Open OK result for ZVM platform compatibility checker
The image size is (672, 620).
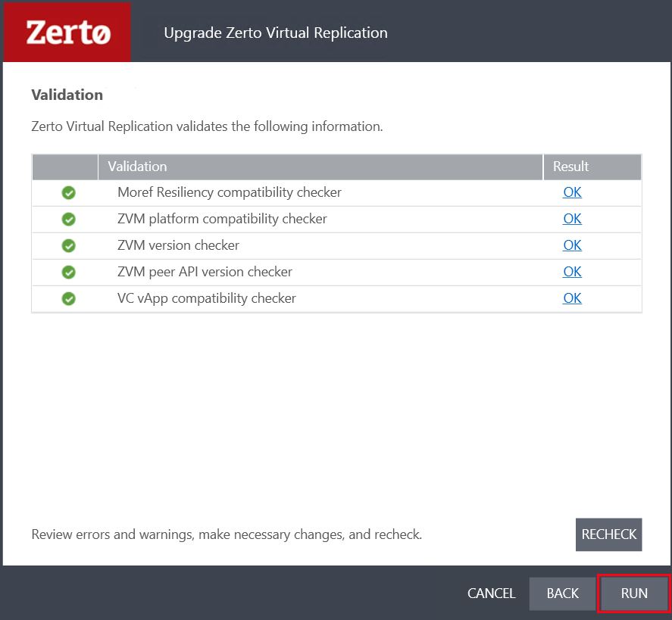tap(572, 219)
